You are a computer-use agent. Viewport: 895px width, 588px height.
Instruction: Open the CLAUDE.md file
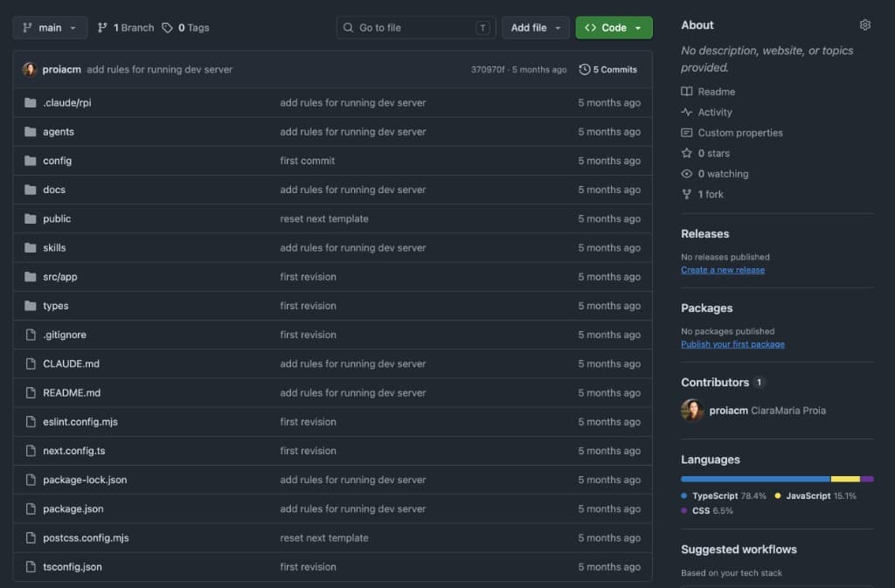pyautogui.click(x=71, y=363)
